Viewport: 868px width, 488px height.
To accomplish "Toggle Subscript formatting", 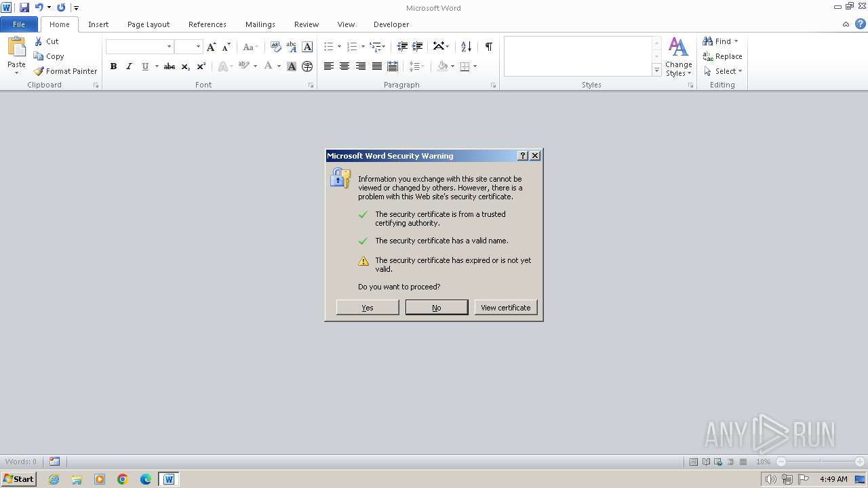I will coord(186,66).
